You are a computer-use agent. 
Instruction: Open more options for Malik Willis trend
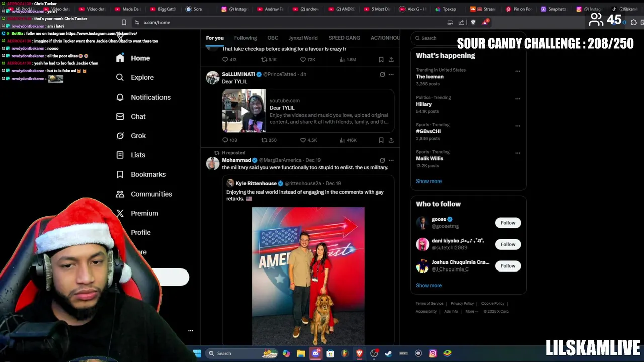[517, 153]
